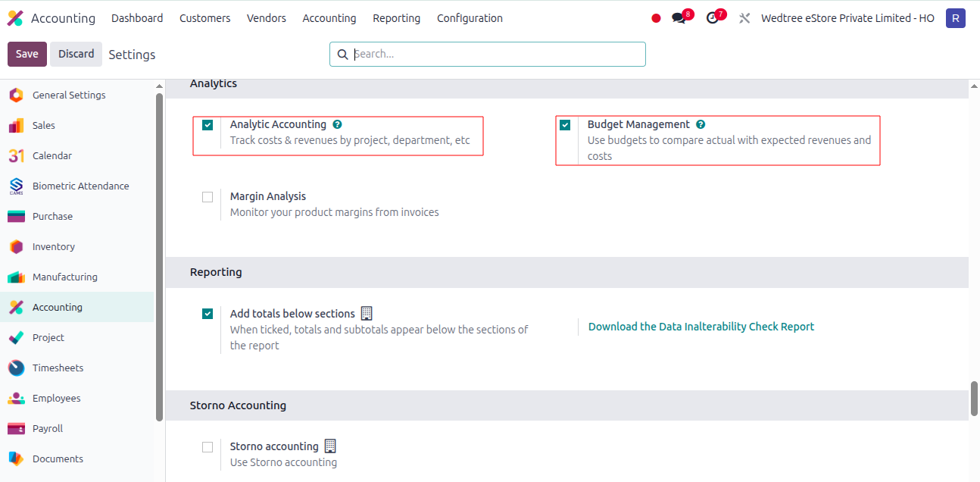Click the red recording dot indicator
Viewport: 980px width, 482px height.
(656, 18)
